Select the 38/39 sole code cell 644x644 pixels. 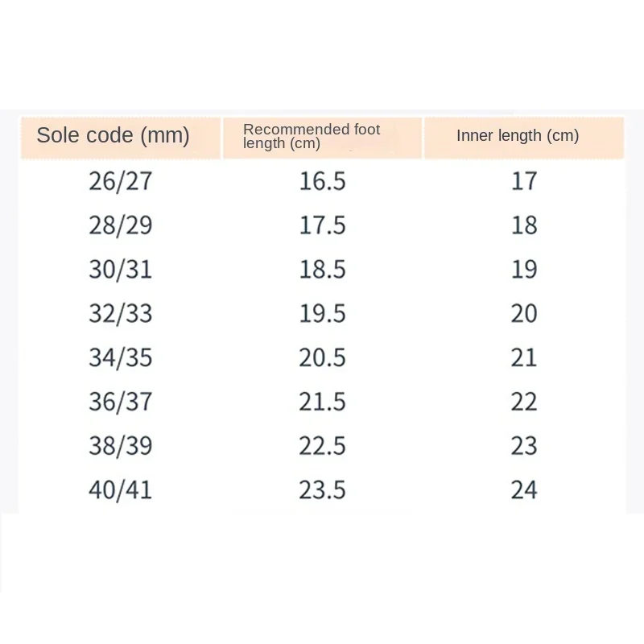pyautogui.click(x=120, y=446)
